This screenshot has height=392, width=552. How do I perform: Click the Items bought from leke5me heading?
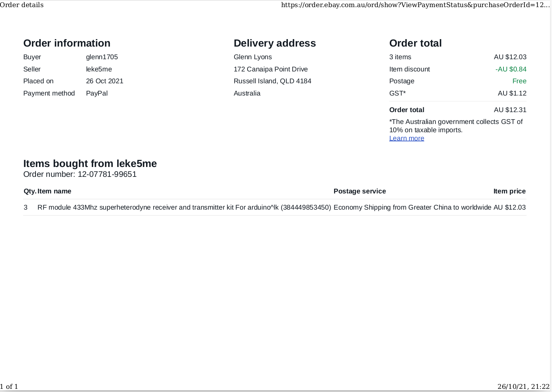90,163
